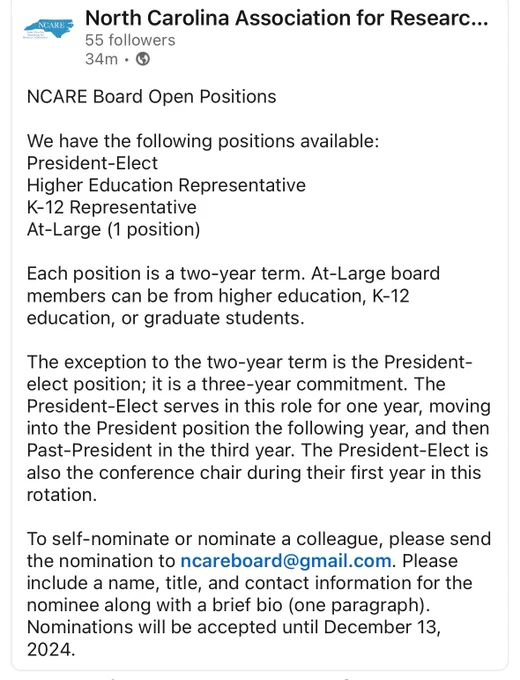Click the K-12 Representative line
Screen dimensions: 520x680
click(x=111, y=207)
